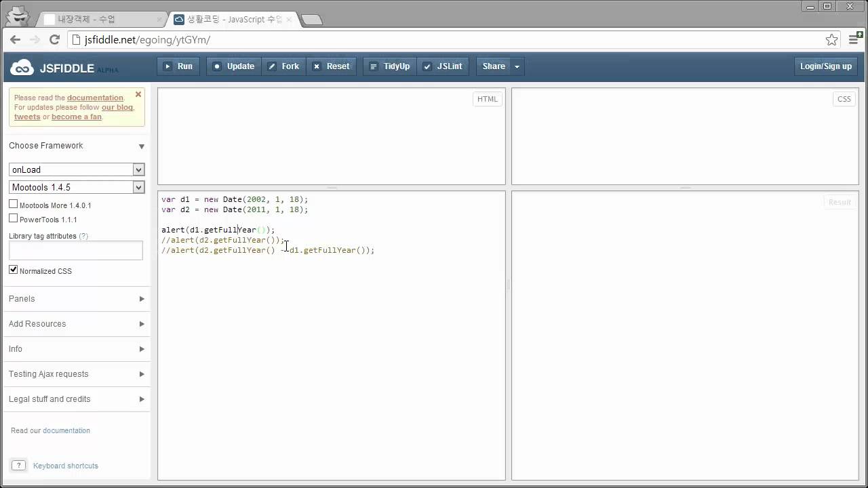The height and width of the screenshot is (488, 868).
Task: Open the 'our blog' link
Action: click(117, 107)
